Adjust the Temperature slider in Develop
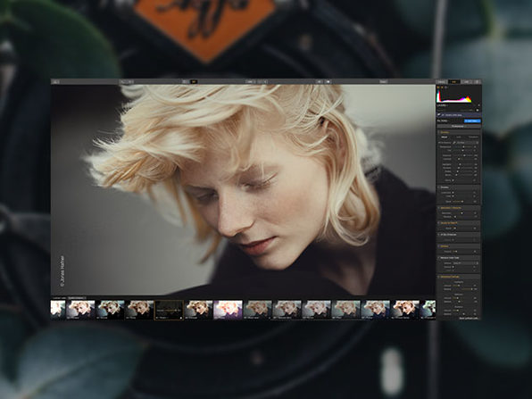 coord(463,146)
